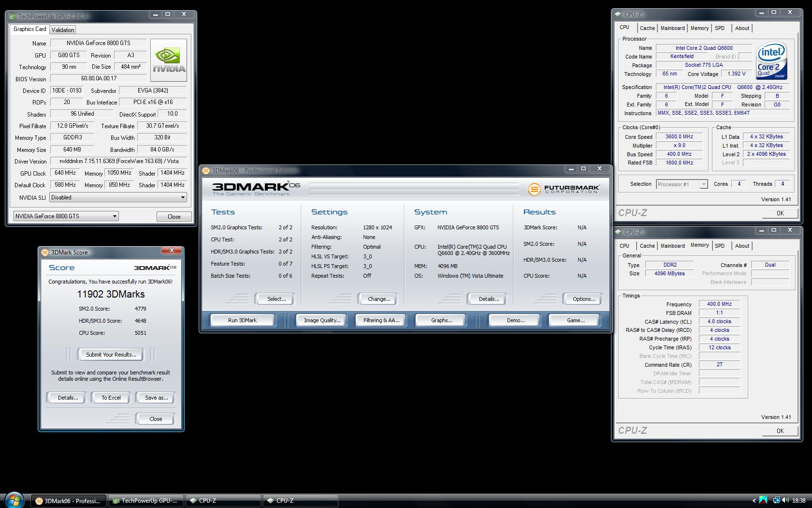
Task: Launch Demo button
Action: 515,320
